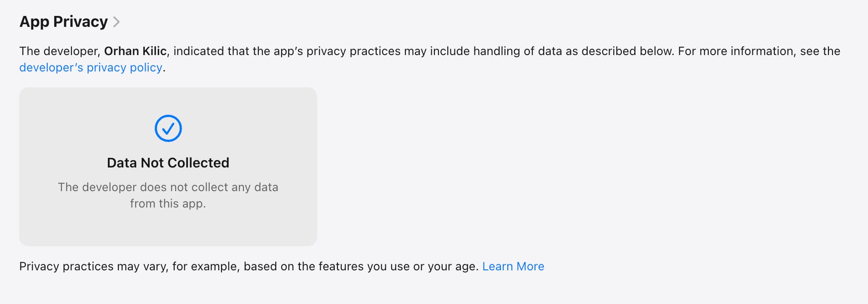The image size is (868, 304).
Task: Open the developer's privacy policy link
Action: [x=91, y=67]
